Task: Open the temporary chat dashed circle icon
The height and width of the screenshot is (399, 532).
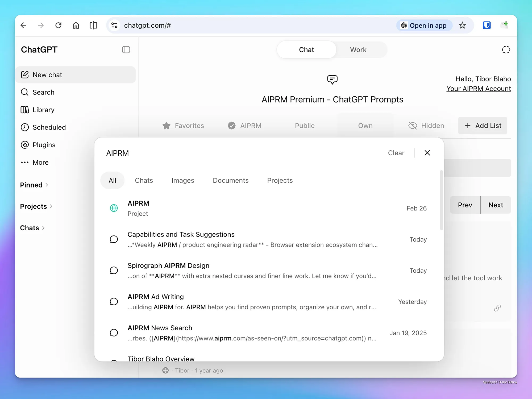Action: point(506,50)
